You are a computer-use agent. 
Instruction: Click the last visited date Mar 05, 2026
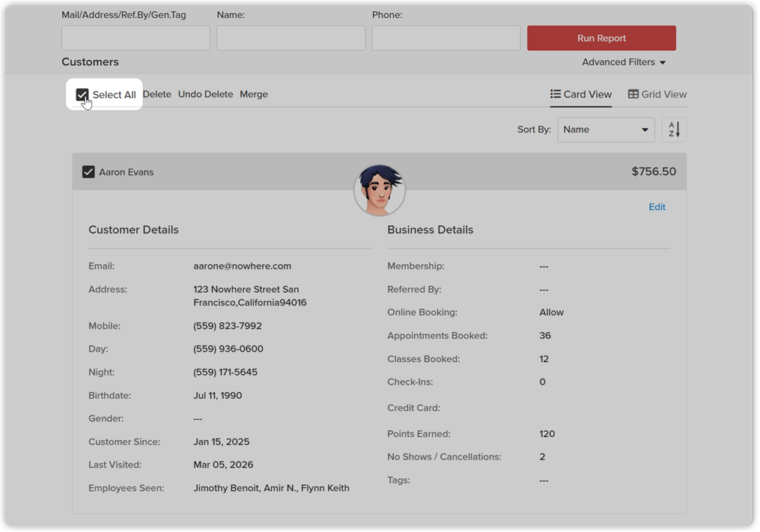[223, 465]
